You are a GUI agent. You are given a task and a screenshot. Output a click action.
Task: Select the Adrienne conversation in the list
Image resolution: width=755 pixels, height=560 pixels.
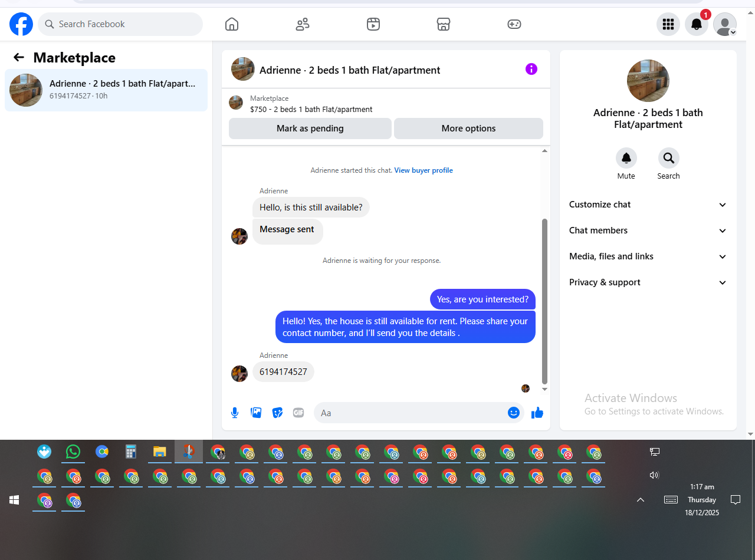click(x=106, y=90)
